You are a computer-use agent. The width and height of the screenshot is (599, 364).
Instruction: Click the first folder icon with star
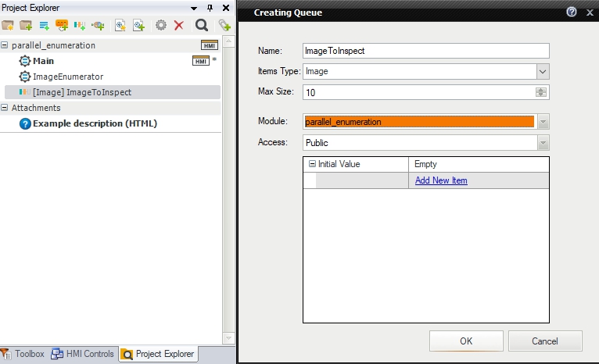pos(8,26)
